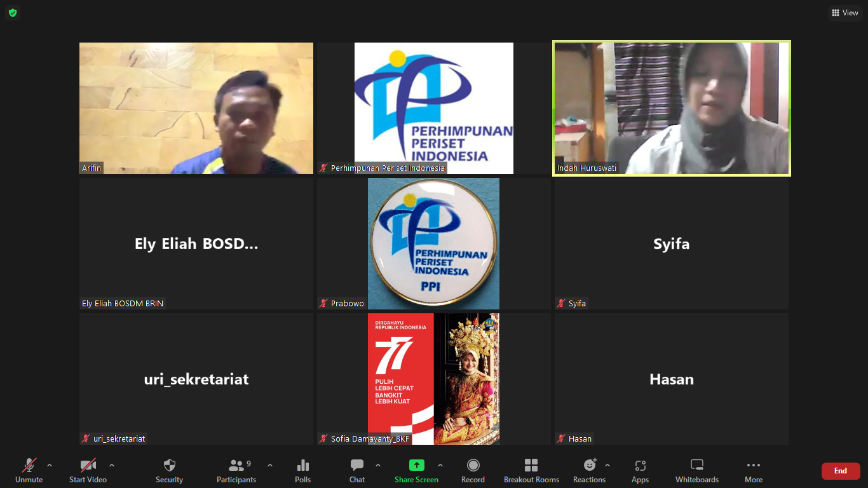Expand the arrow beside Participants
Screen dimensions: 868x488
pyautogui.click(x=269, y=465)
